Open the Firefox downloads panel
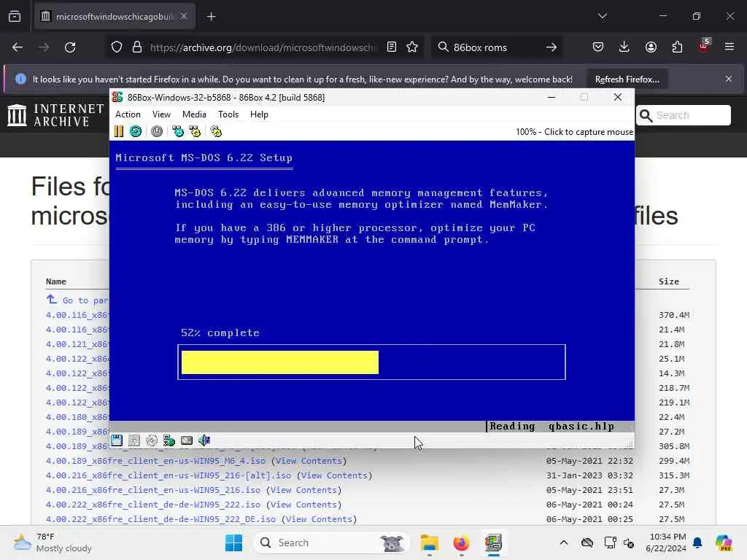The height and width of the screenshot is (560, 747). (x=624, y=47)
